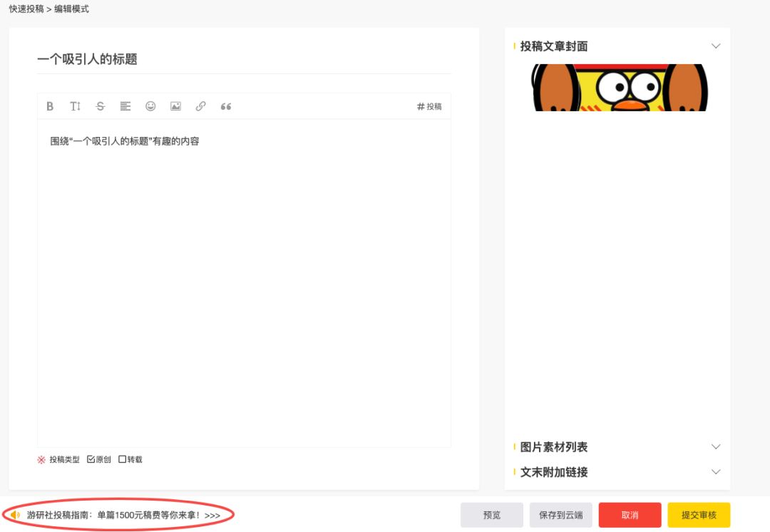The width and height of the screenshot is (770, 532).
Task: Expand the 文末附加链接 panel
Action: coord(716,471)
